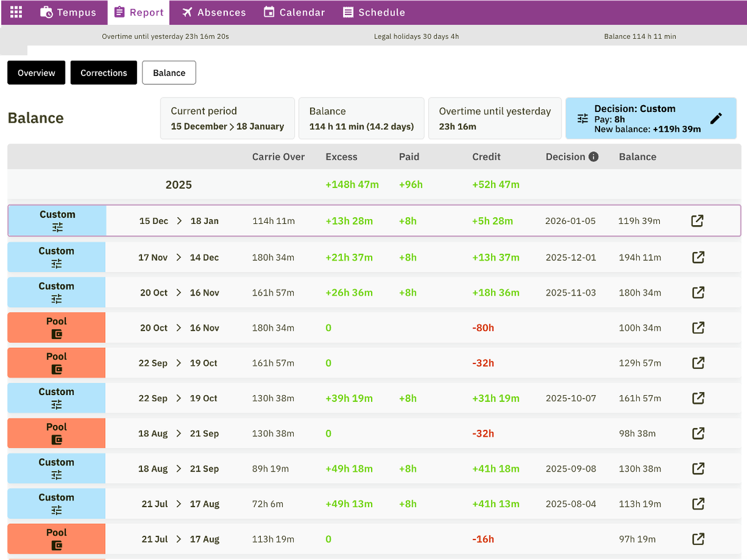Image resolution: width=747 pixels, height=560 pixels.
Task: Click the Overview button
Action: (x=36, y=73)
